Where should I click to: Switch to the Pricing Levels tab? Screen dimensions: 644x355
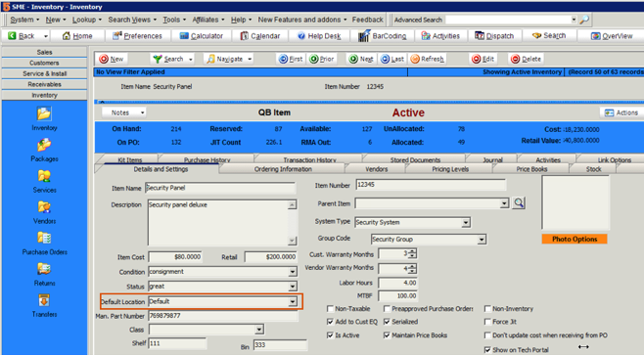pos(450,169)
